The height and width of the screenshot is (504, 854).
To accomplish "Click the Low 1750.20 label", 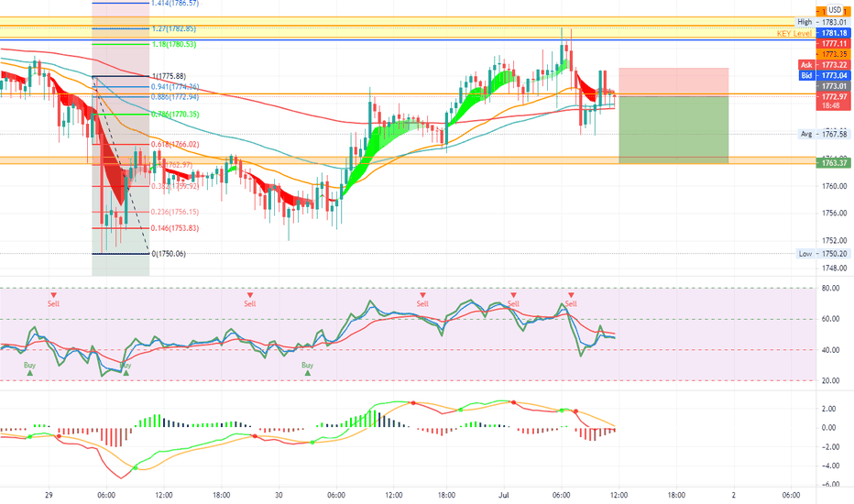I will coord(823,254).
